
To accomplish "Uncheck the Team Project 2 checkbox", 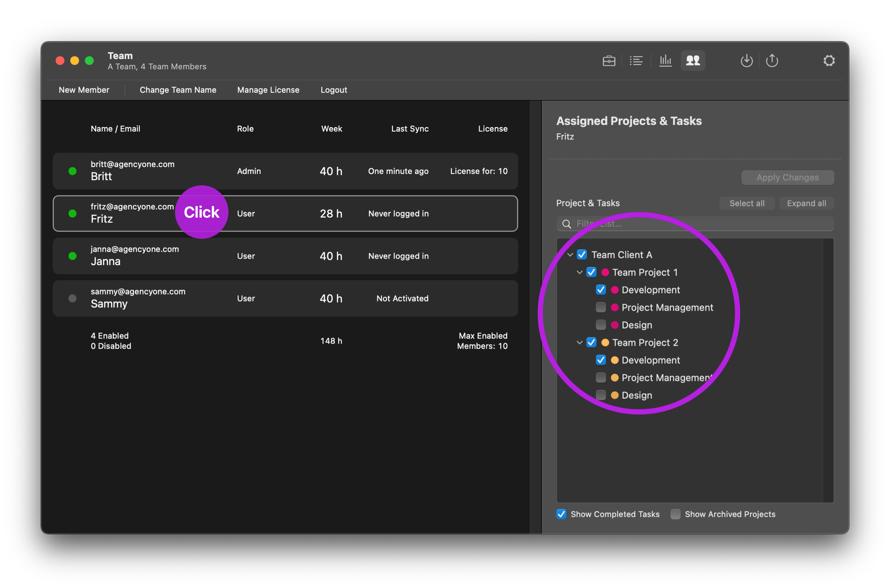I will pos(591,343).
